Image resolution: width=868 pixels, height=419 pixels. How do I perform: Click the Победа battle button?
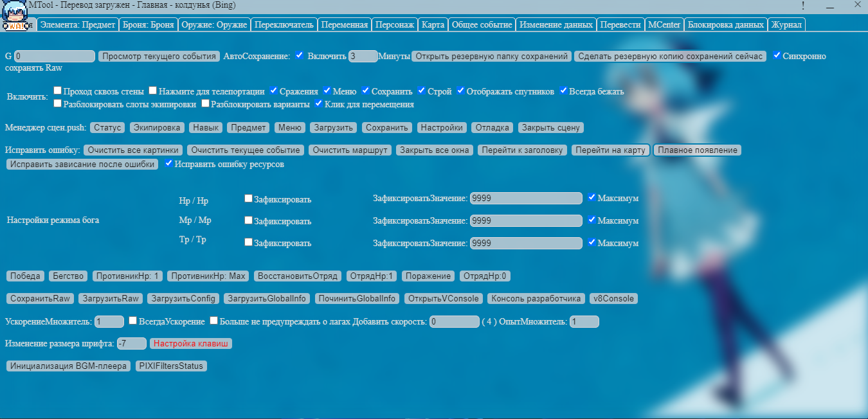26,276
